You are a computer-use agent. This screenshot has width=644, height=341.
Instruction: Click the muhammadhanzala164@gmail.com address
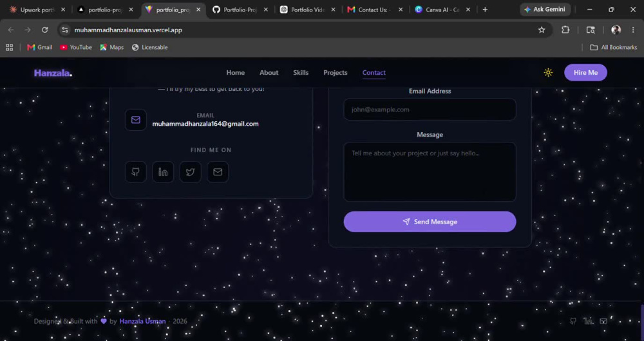205,124
